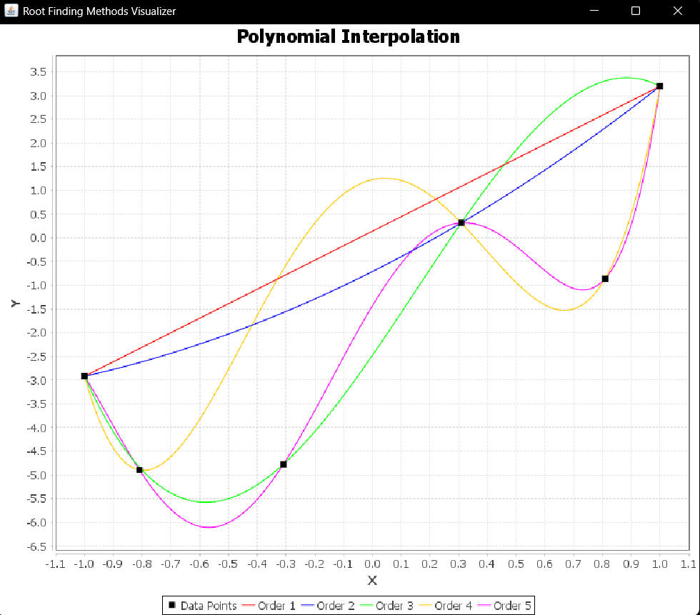
Task: Select the yellow Order 4 legend line icon
Action: pos(426,605)
